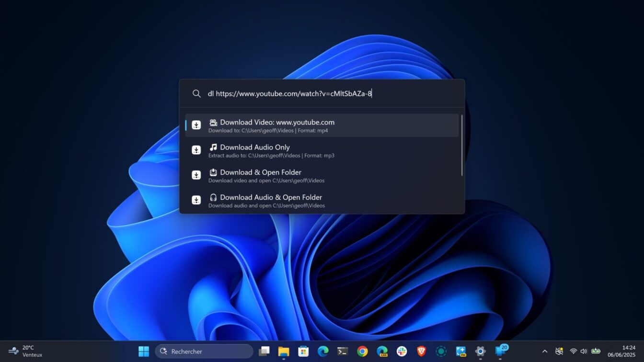Screen dimensions: 644x362
Task: Open Windows Terminal from the taskbar
Action: point(342,351)
